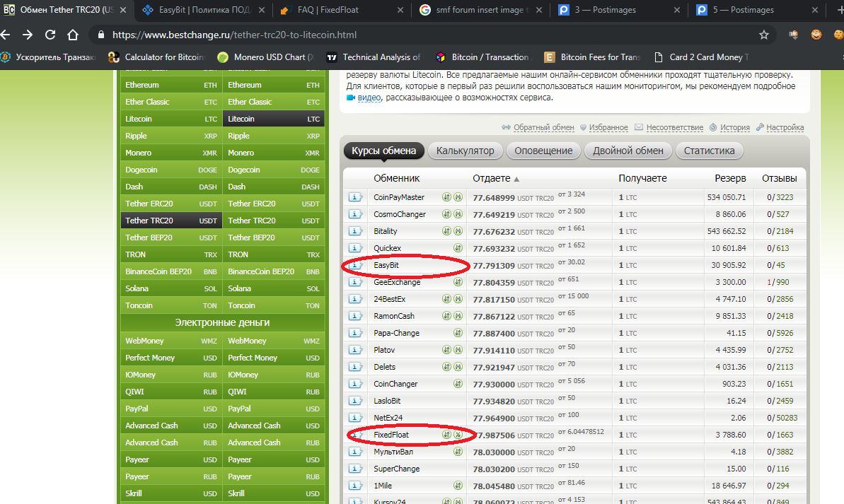Open the Bitcoin Fees bookmark
Viewport: 844px width, 504px height.
(592, 57)
